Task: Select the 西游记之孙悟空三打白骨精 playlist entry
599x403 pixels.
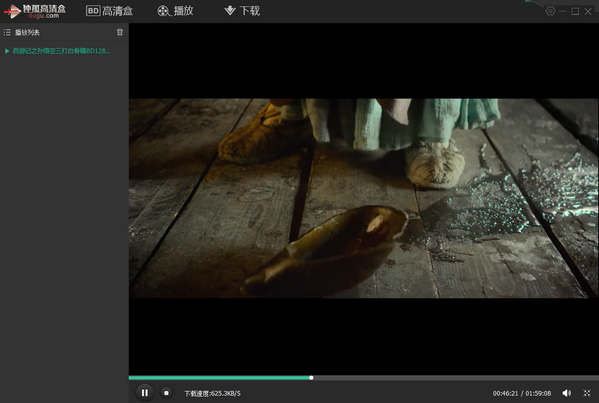Action: (x=61, y=51)
